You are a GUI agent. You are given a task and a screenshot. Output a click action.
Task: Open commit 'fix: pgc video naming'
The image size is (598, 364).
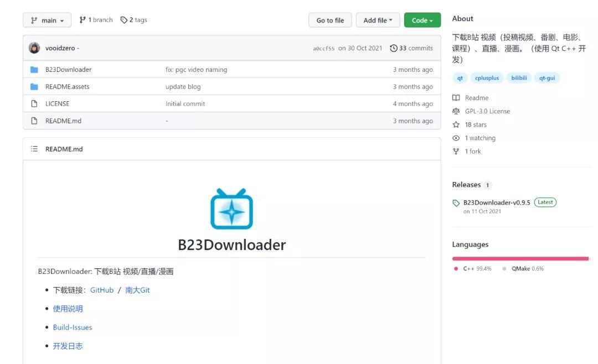point(196,69)
